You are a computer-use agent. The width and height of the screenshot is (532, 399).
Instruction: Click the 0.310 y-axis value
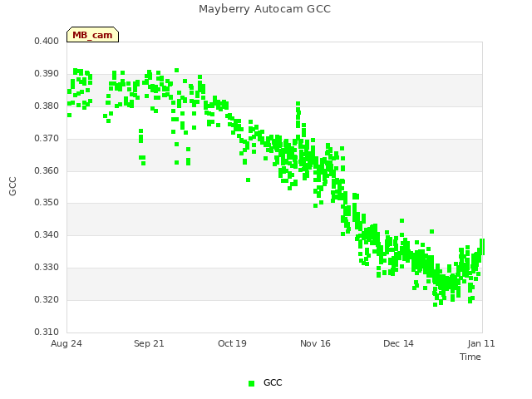[47, 332]
